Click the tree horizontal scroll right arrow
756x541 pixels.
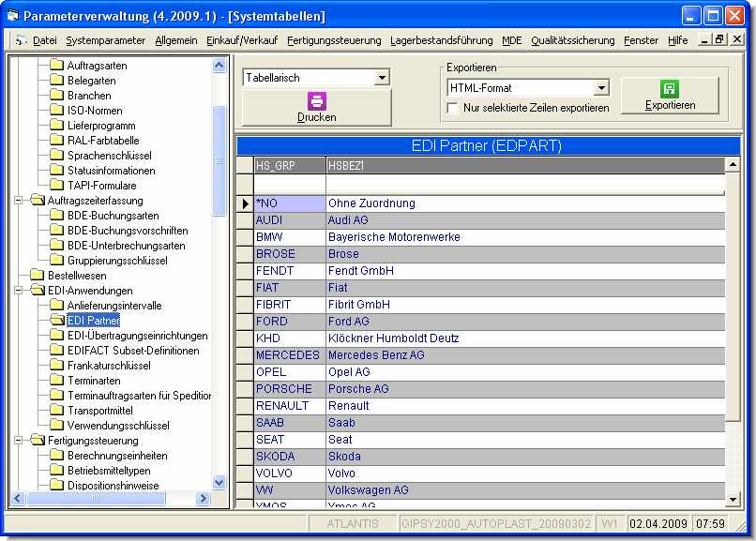coord(204,498)
